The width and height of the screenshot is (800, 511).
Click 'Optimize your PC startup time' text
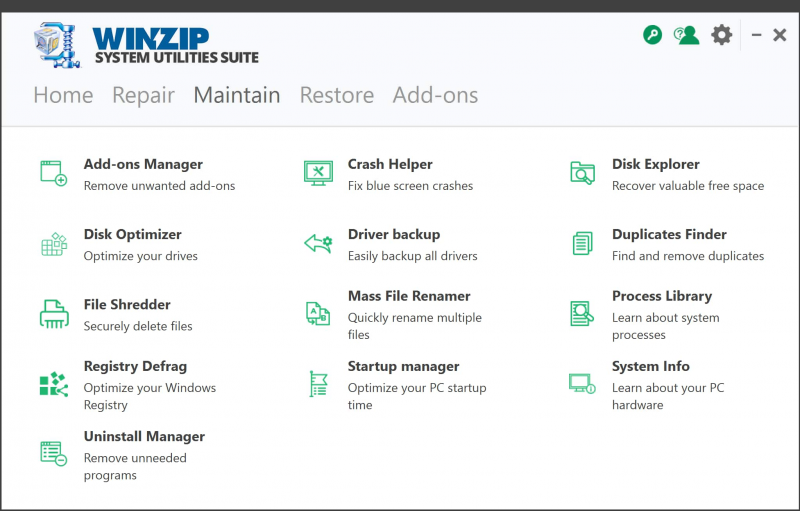point(417,396)
